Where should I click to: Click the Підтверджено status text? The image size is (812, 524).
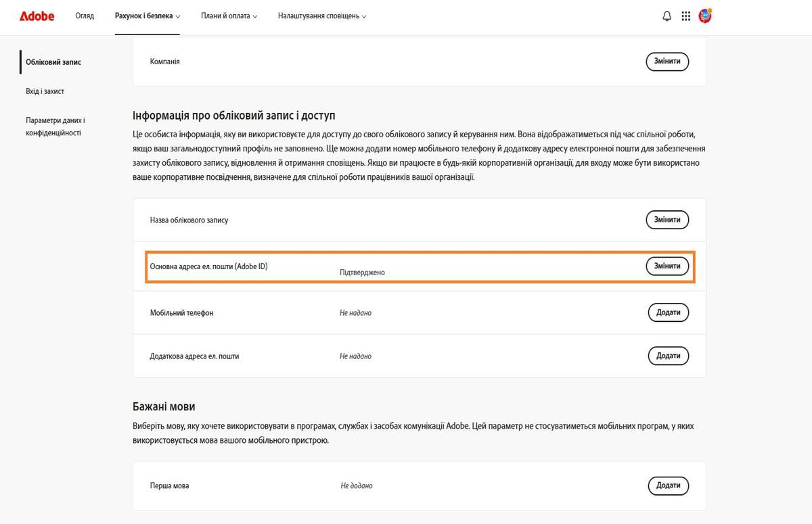pos(361,272)
